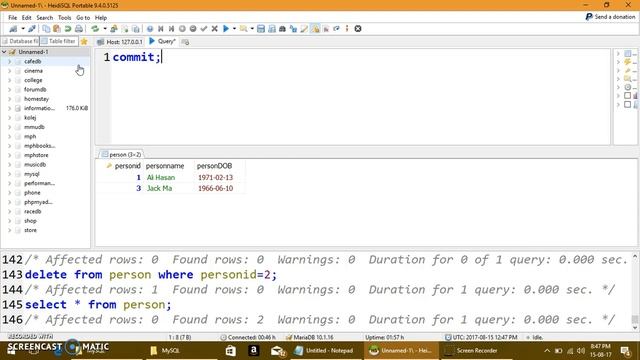Click the post checkmark icon

click(204, 29)
